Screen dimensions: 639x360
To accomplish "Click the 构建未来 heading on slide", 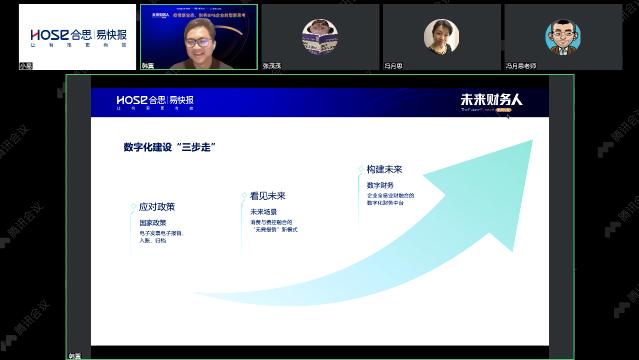I will point(384,169).
